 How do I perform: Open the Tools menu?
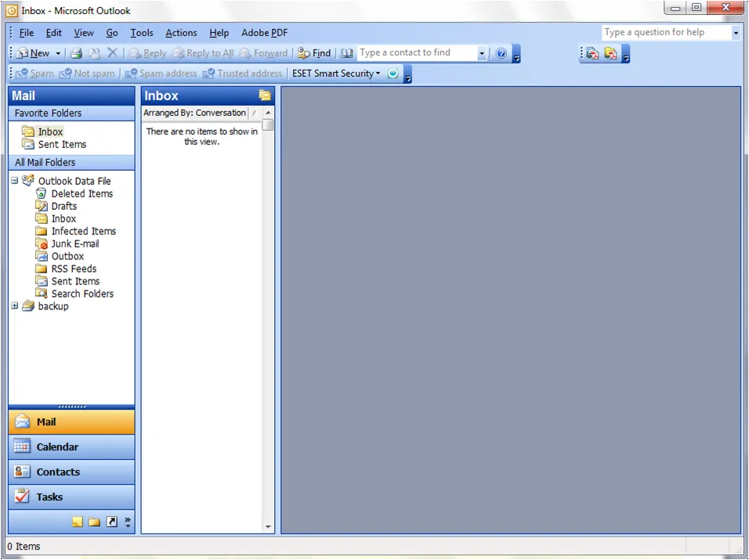coord(141,33)
